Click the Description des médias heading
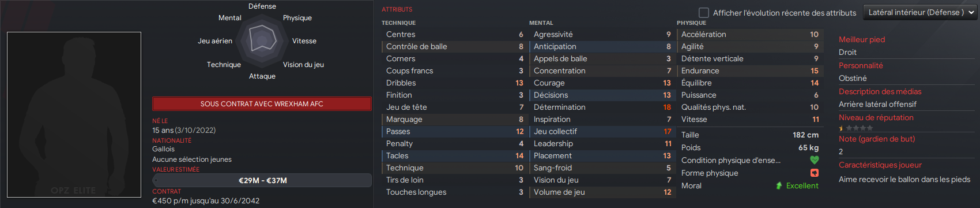This screenshot has width=980, height=208. (880, 91)
